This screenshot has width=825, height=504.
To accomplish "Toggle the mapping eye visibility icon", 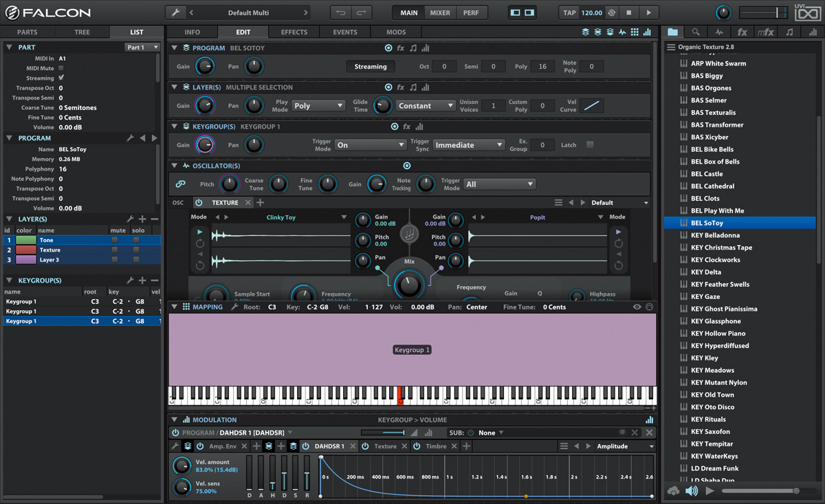I will click(x=637, y=307).
